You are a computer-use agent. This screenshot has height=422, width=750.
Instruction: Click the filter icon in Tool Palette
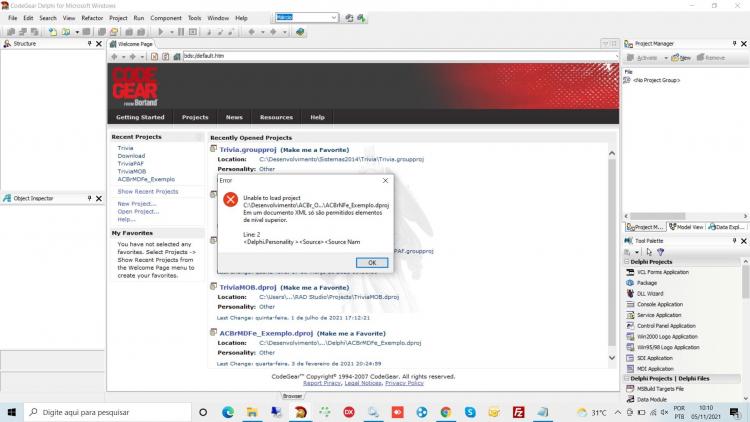(x=661, y=252)
